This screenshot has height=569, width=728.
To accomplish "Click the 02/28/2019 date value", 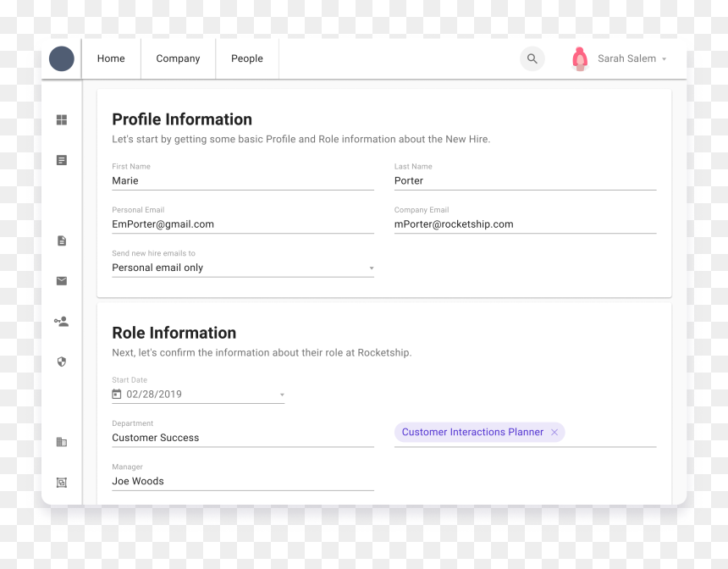I will [154, 395].
